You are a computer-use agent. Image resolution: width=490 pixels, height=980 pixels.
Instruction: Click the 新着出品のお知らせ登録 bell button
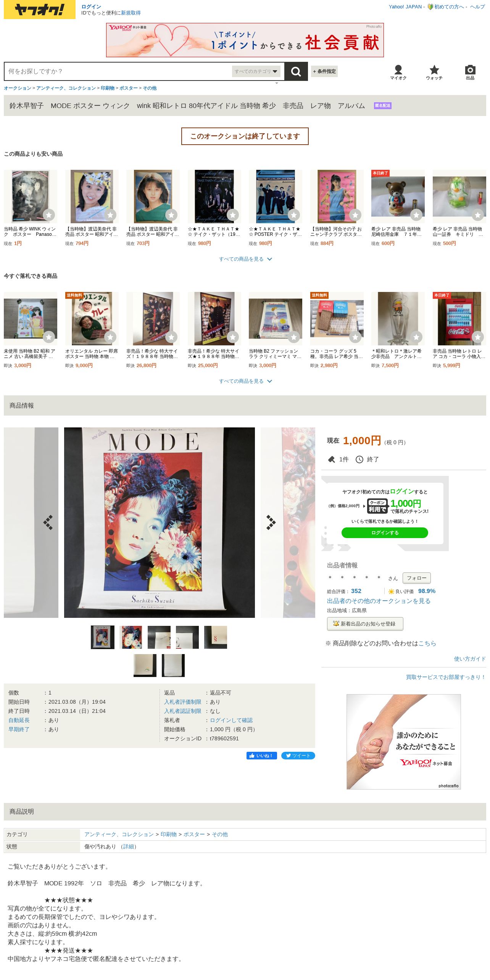point(365,624)
